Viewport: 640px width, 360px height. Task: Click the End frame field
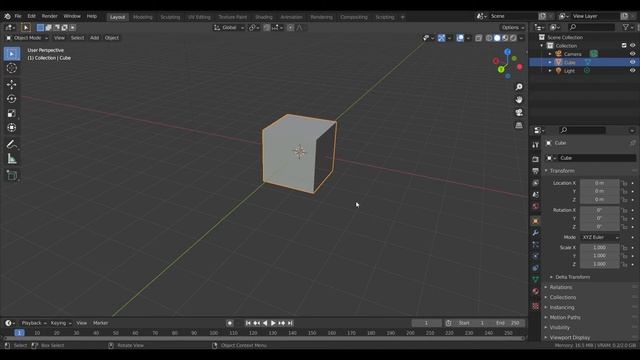pos(507,323)
